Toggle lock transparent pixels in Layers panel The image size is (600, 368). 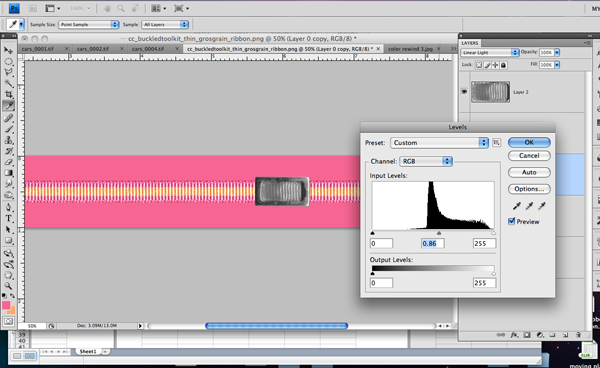(x=479, y=65)
